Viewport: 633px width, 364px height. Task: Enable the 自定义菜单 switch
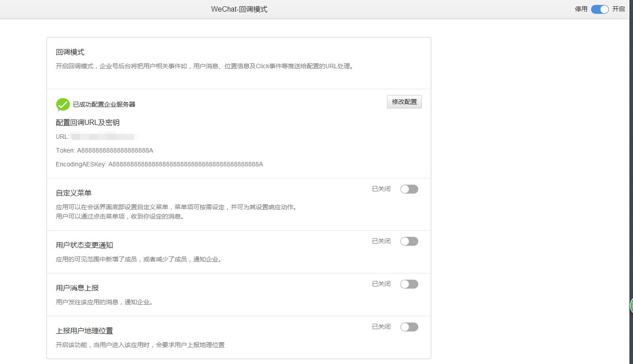point(409,189)
